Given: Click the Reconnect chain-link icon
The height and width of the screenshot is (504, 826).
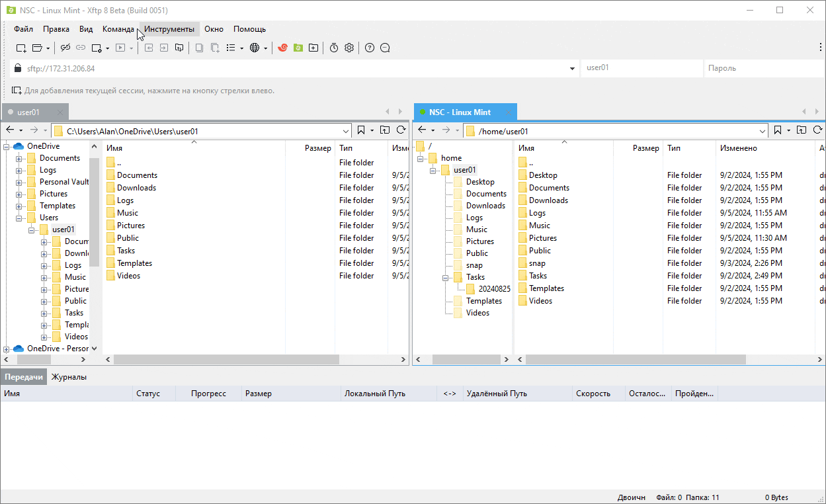Looking at the screenshot, I should coord(81,48).
